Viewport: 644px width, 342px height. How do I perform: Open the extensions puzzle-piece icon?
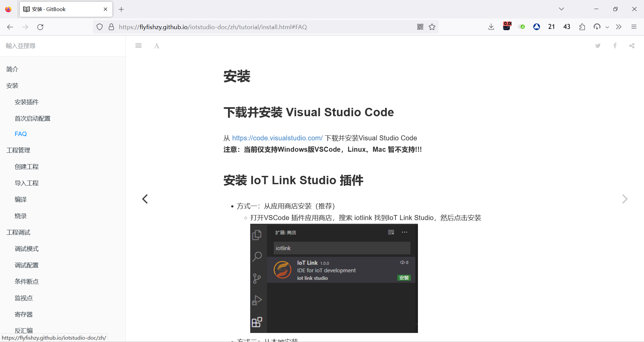(x=582, y=27)
